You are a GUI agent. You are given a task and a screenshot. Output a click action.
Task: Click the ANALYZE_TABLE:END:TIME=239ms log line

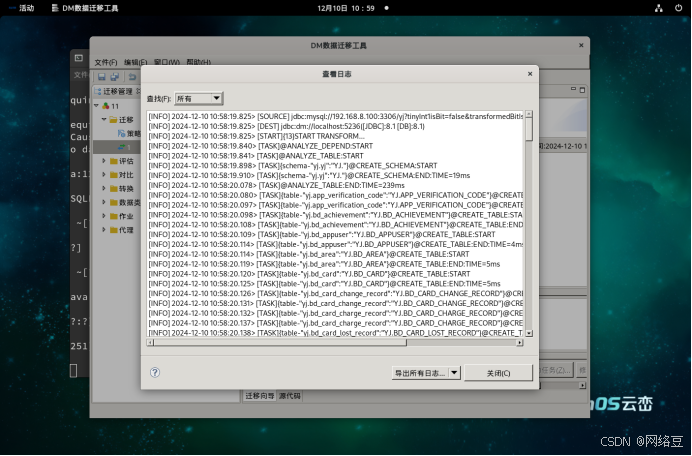pos(276,185)
